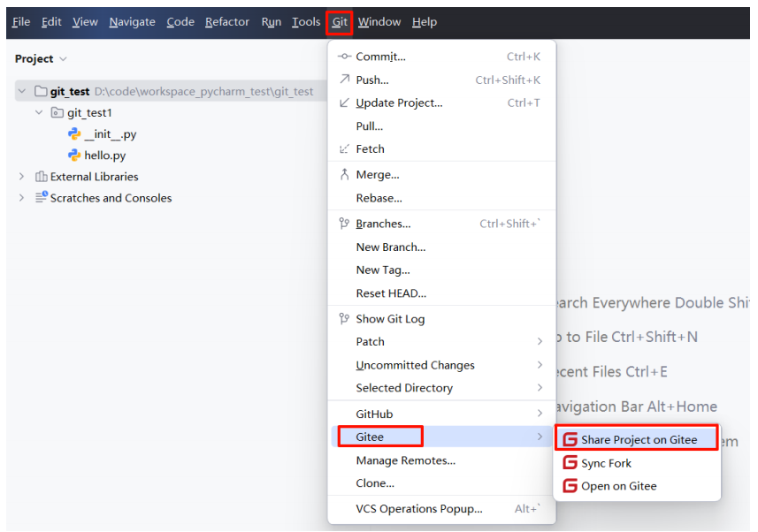The height and width of the screenshot is (532, 758).
Task: Click the External Libraries icon
Action: point(41,177)
